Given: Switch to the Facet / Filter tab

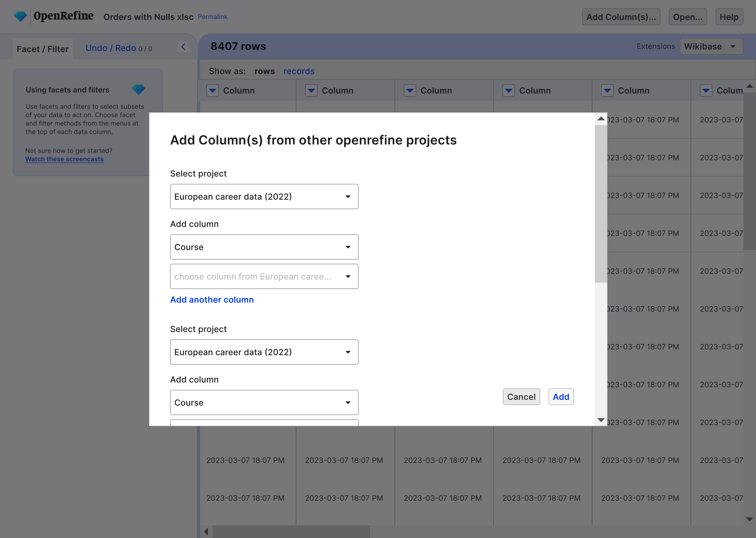Looking at the screenshot, I should click(42, 49).
